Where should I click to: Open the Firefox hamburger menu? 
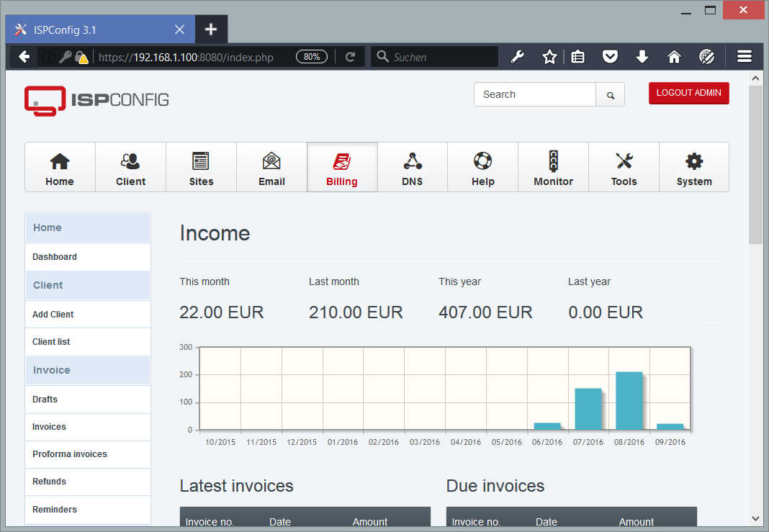click(x=744, y=57)
